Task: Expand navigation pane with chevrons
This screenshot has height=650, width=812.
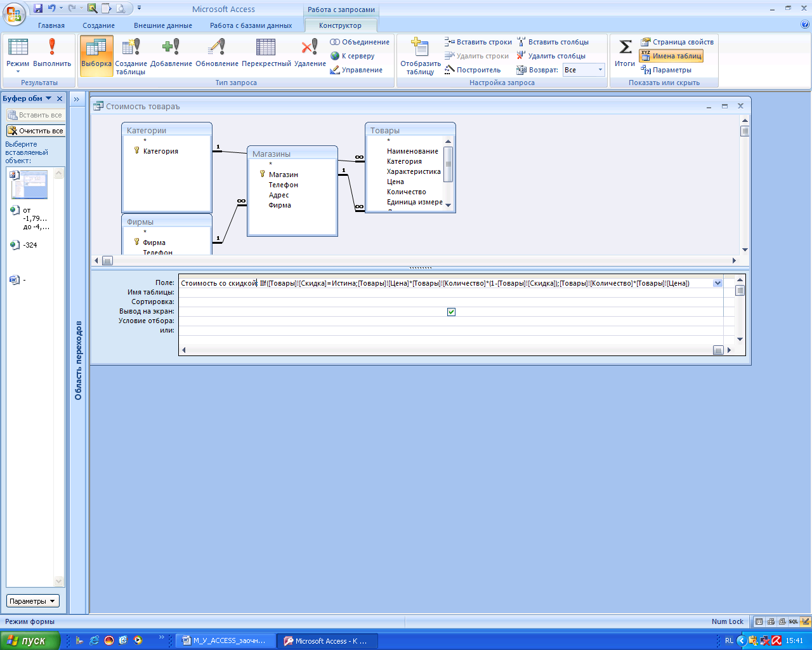Action: (77, 99)
